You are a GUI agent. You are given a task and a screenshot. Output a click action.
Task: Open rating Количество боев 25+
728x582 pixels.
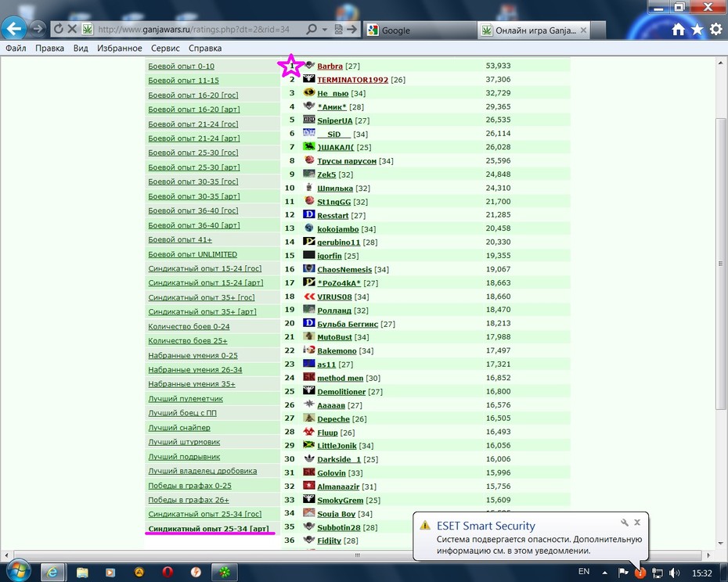[x=188, y=340]
